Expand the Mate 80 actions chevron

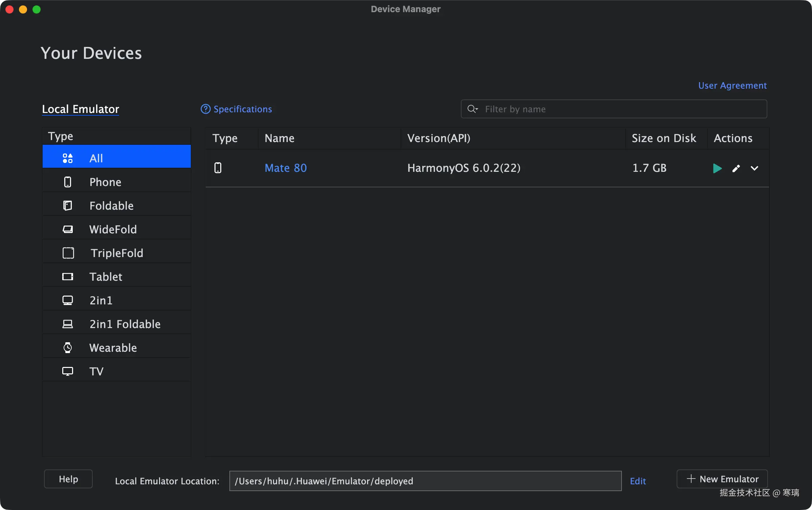[754, 168]
